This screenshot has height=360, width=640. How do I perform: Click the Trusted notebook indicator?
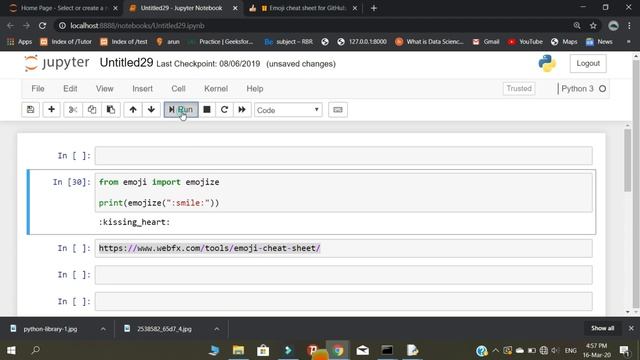pyautogui.click(x=519, y=89)
